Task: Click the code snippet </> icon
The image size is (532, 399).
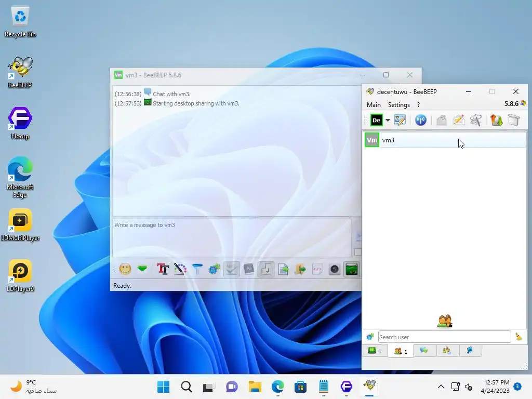Action: [x=317, y=270]
